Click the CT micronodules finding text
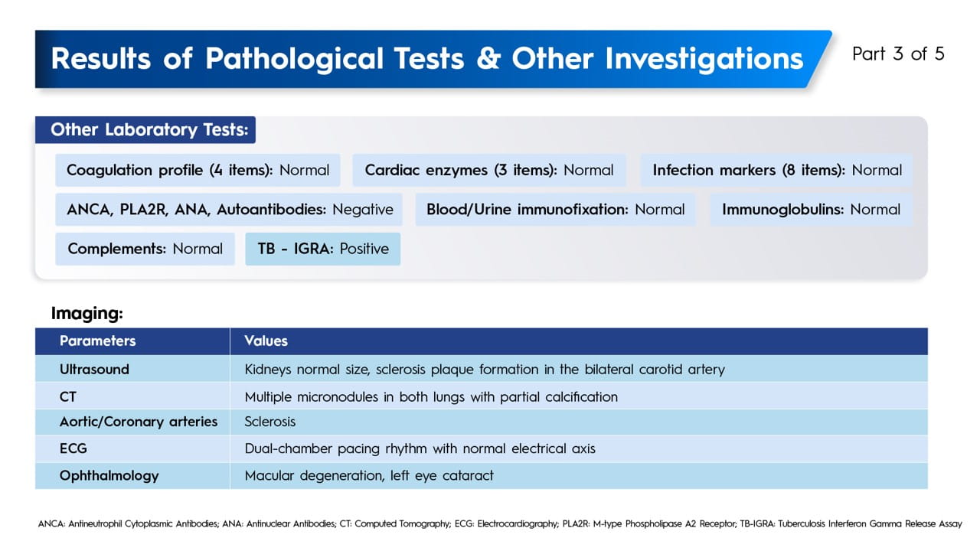The width and height of the screenshot is (980, 551). pos(430,396)
